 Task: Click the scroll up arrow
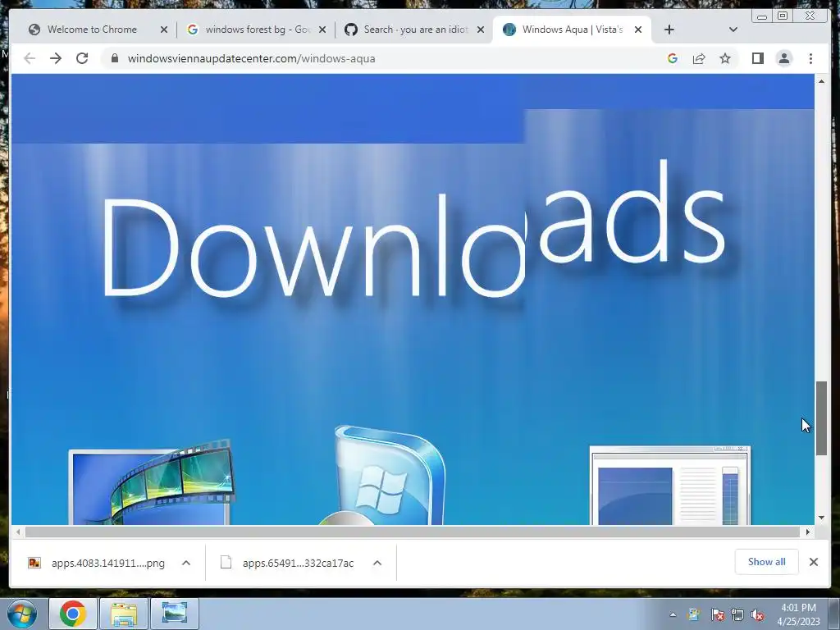click(821, 81)
